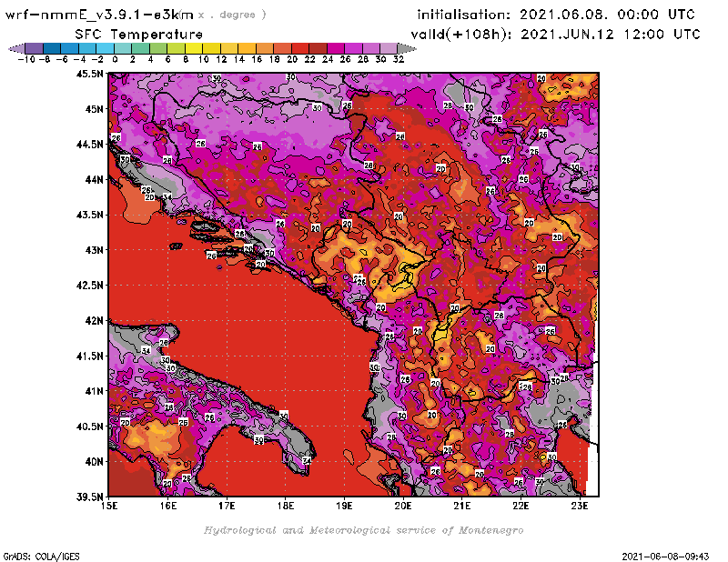
Task: Click the red colorbar swatch between 20 and 22
Action: 300,48
